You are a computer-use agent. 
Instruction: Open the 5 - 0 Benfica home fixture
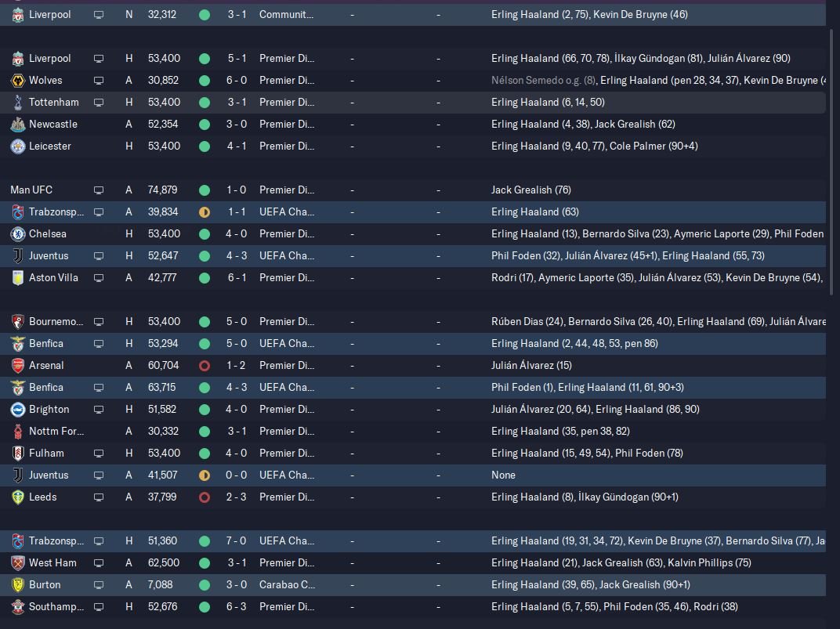[412, 344]
